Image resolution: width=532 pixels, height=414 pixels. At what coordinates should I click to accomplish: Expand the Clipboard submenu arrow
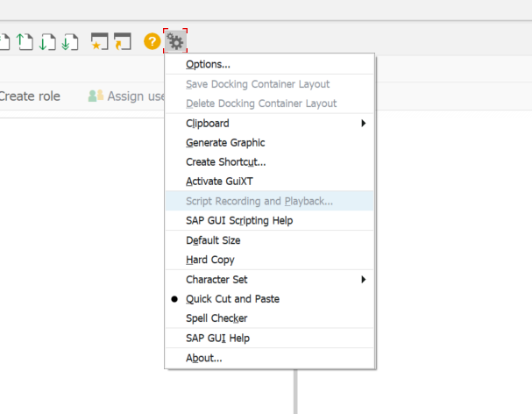pyautogui.click(x=364, y=123)
